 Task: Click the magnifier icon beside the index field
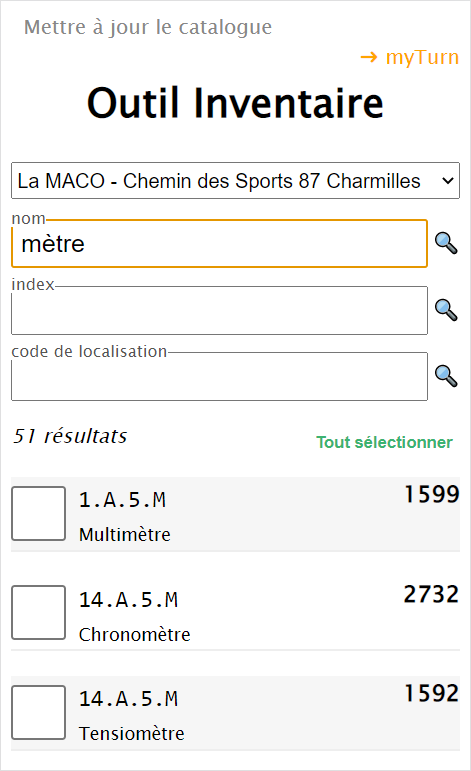(x=446, y=310)
